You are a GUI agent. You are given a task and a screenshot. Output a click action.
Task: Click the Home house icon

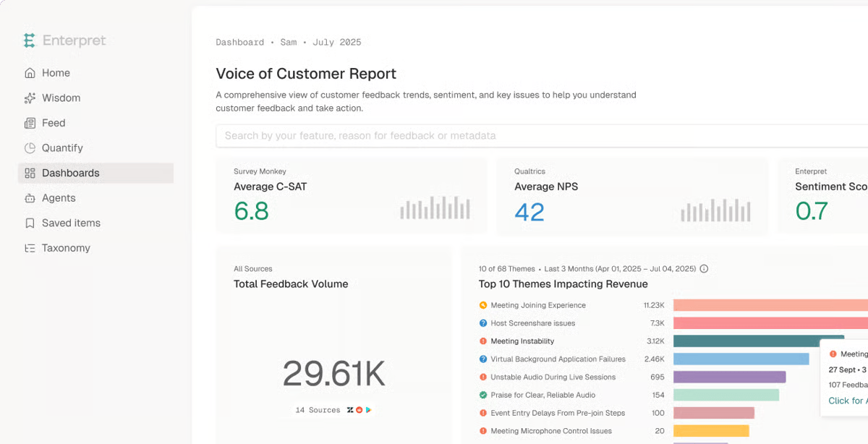click(30, 73)
